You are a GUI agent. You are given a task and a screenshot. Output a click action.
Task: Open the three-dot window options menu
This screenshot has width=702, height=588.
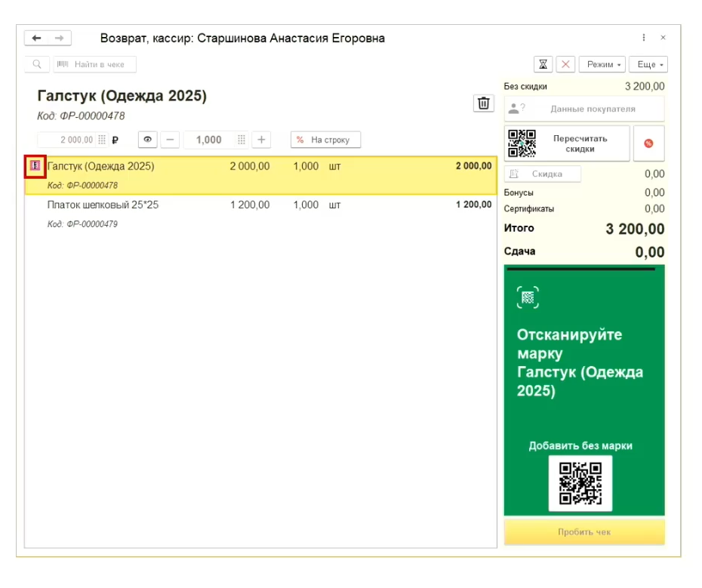coord(643,38)
